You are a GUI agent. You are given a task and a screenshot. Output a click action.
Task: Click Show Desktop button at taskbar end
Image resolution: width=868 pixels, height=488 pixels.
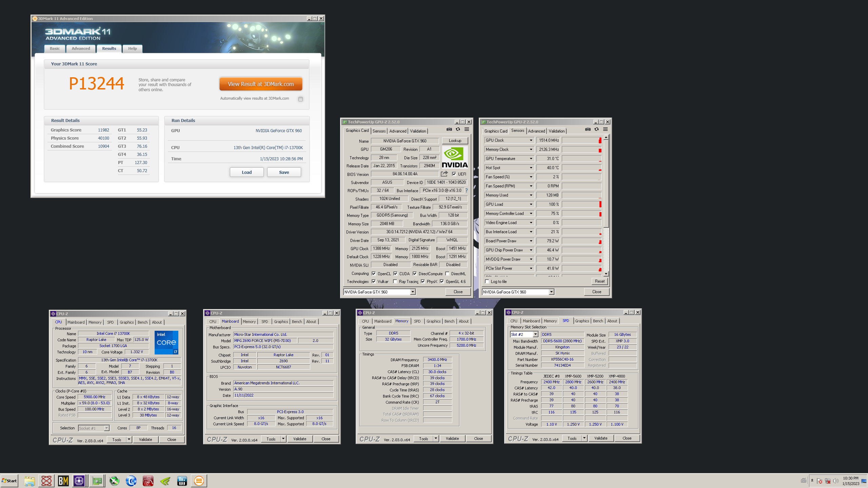(865, 481)
